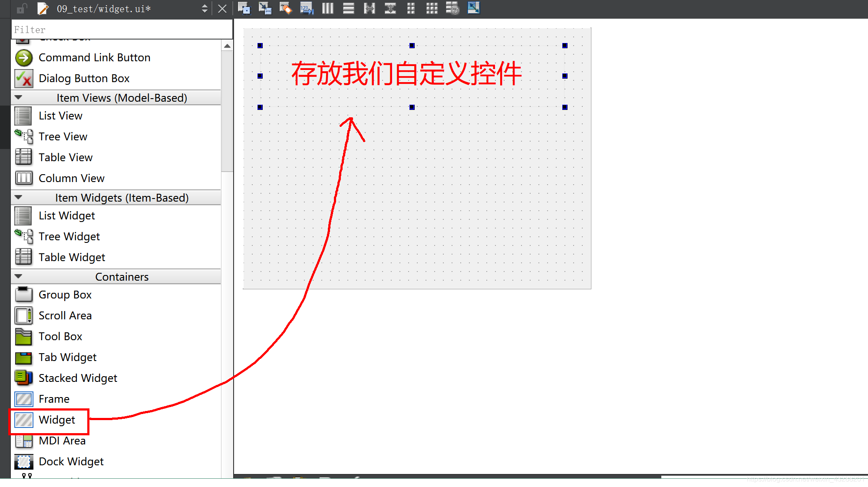
Task: Click the Group Box container icon
Action: click(24, 294)
